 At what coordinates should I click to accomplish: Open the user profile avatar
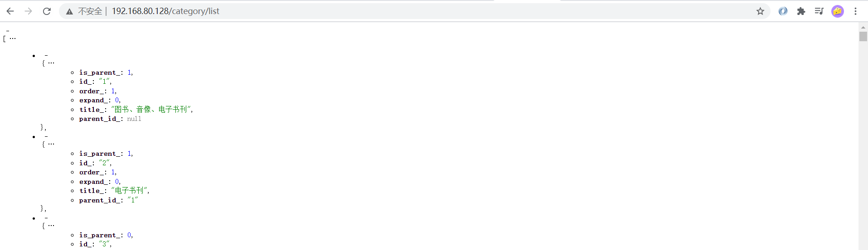point(837,11)
